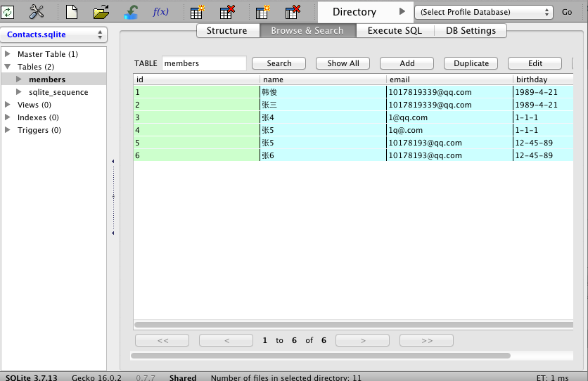Click the Show All button

343,63
